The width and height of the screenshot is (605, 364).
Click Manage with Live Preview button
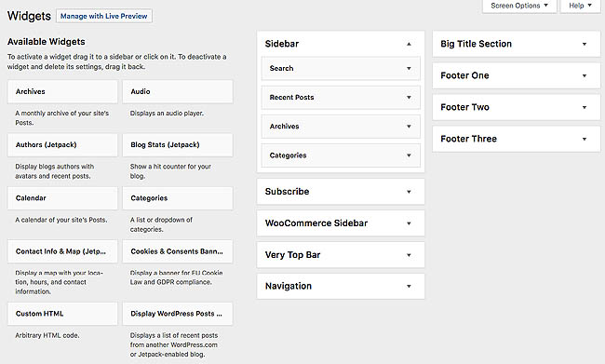pos(104,16)
